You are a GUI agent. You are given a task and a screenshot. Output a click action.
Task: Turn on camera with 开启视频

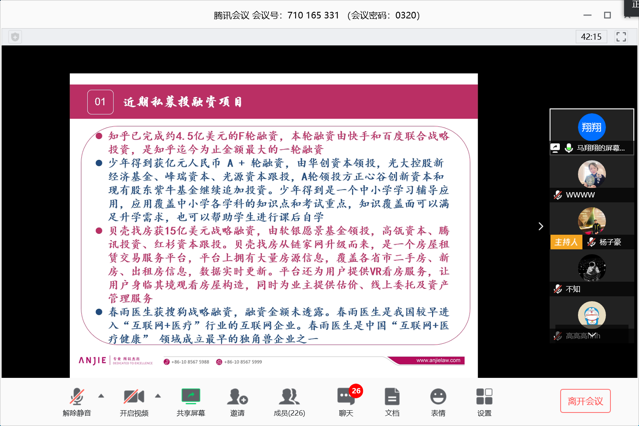click(133, 401)
